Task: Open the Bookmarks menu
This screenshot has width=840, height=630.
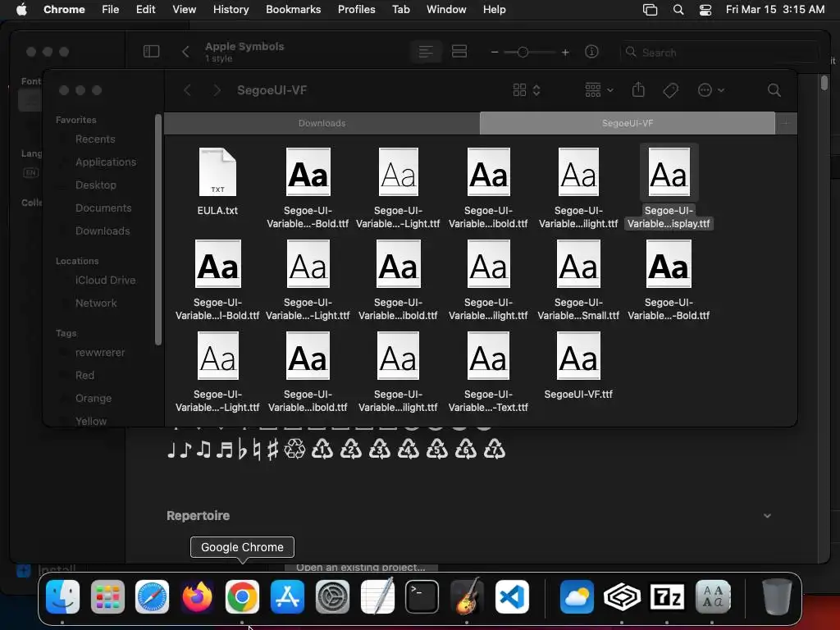Action: pos(293,10)
